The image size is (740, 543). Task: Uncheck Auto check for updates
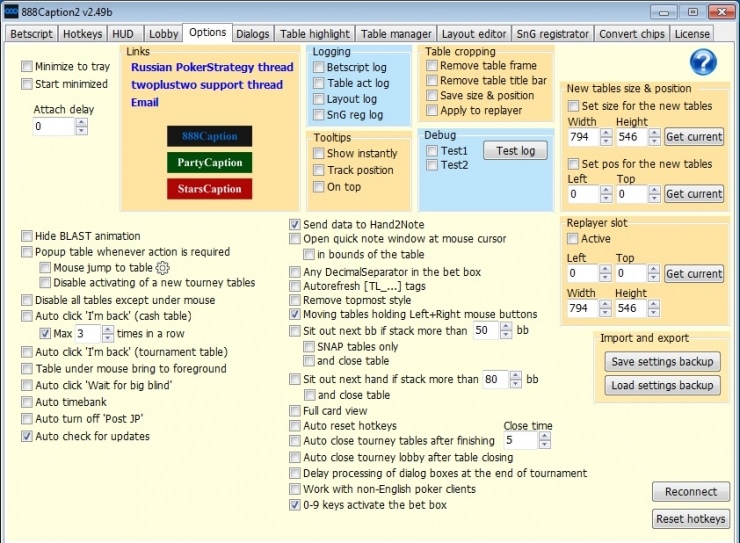pos(27,436)
